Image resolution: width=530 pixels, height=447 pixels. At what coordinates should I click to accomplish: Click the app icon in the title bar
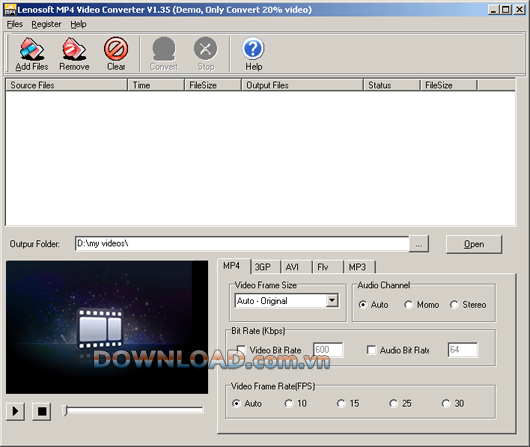tap(9, 10)
